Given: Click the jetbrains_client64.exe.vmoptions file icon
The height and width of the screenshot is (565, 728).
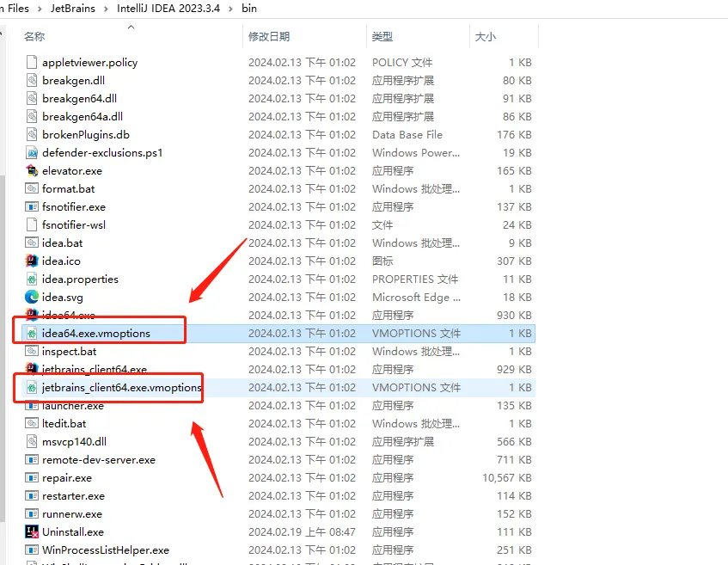Looking at the screenshot, I should (32, 388).
